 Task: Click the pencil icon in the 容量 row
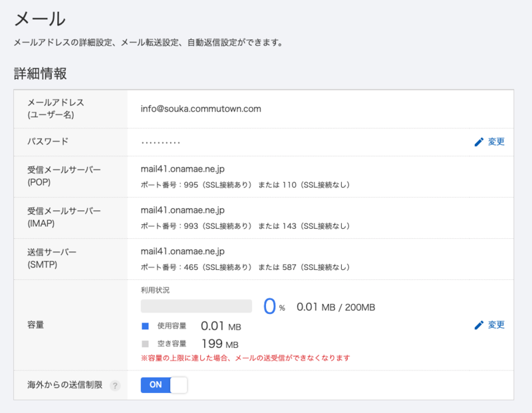tap(479, 325)
